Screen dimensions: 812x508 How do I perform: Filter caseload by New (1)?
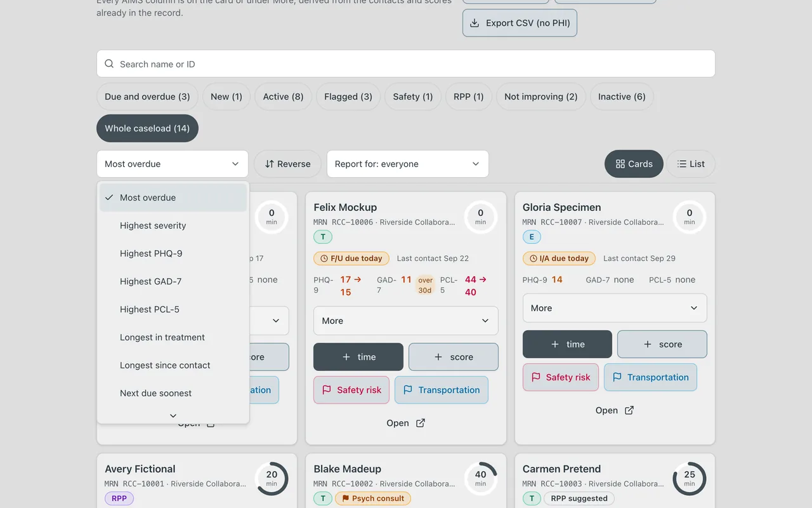226,97
